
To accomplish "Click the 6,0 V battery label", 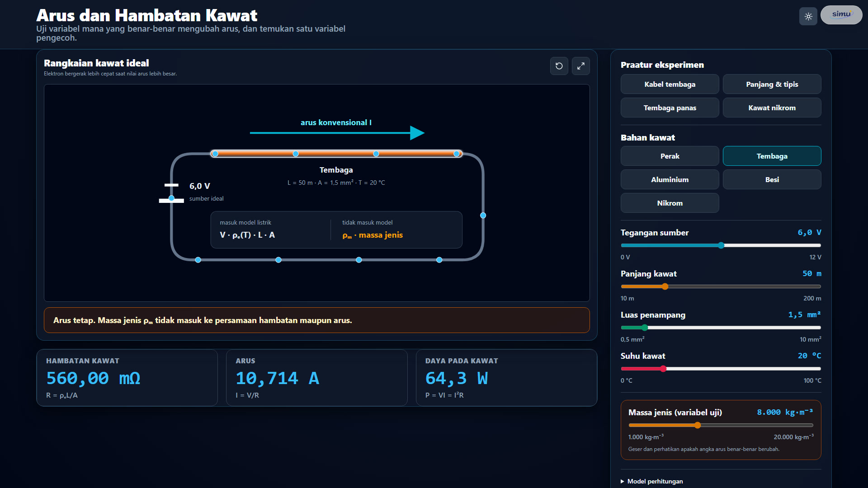I will (200, 186).
